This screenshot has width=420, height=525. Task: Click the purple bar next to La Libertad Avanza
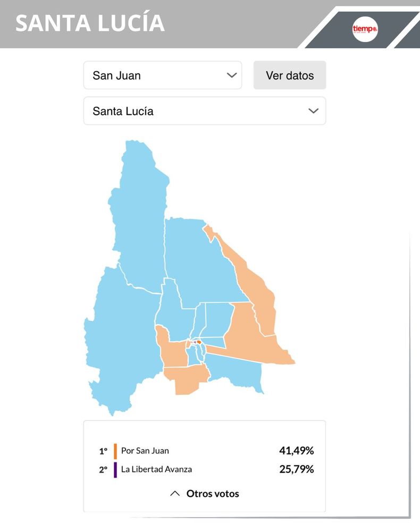[115, 470]
